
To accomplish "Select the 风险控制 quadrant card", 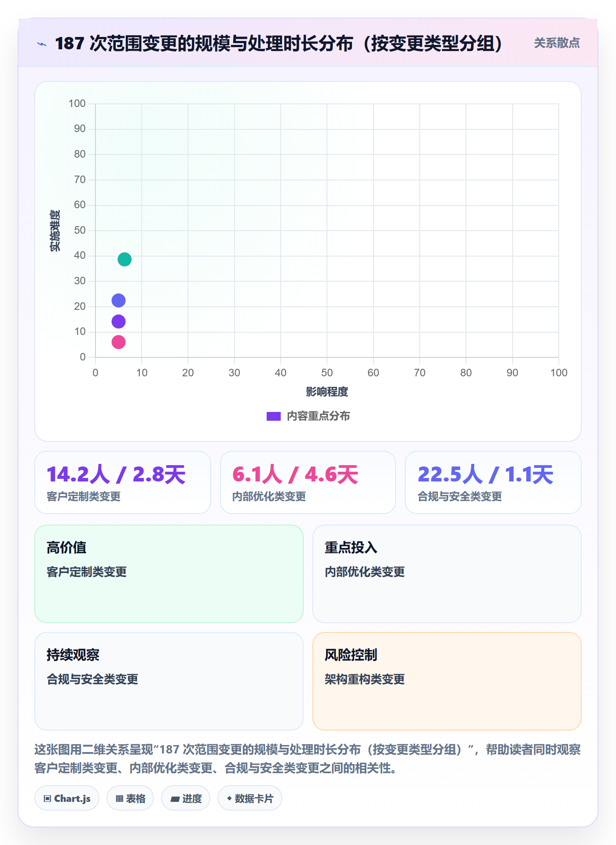I will tap(447, 681).
